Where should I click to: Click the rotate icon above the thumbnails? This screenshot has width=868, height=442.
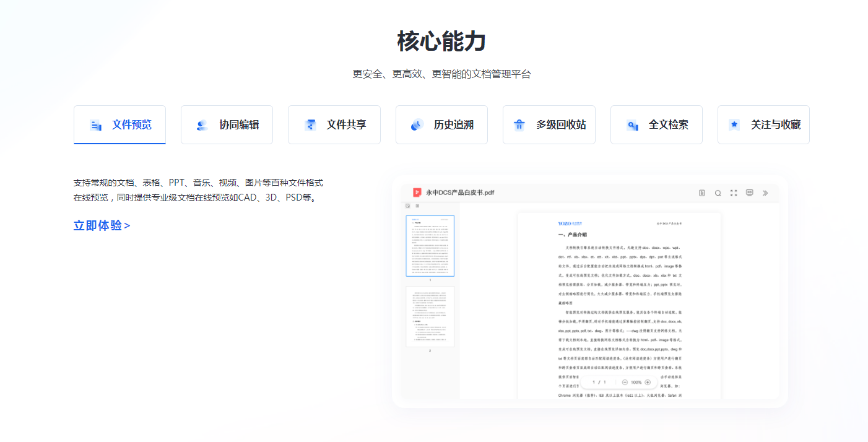click(x=407, y=206)
